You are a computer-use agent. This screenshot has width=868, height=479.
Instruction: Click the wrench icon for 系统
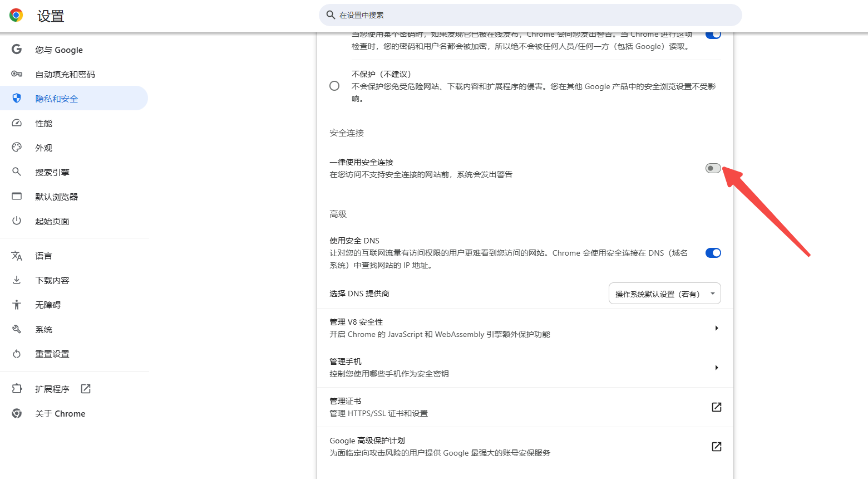[17, 329]
